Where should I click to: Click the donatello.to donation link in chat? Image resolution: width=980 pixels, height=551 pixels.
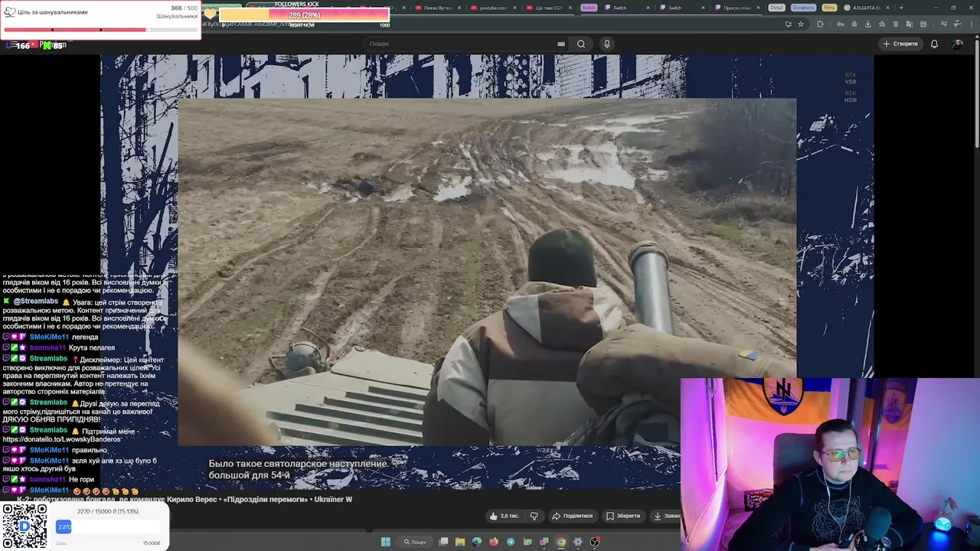[62, 439]
